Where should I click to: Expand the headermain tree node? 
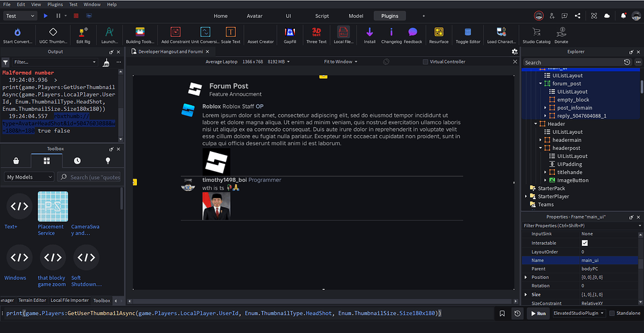[541, 140]
